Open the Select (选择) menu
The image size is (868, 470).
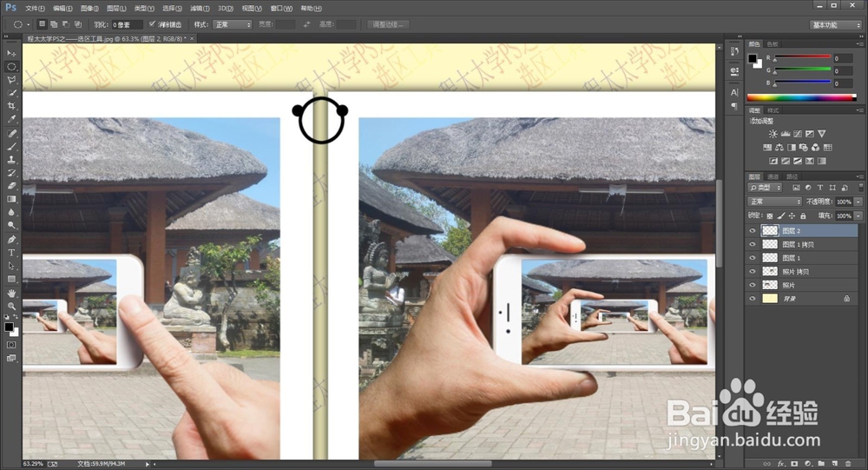[x=172, y=9]
